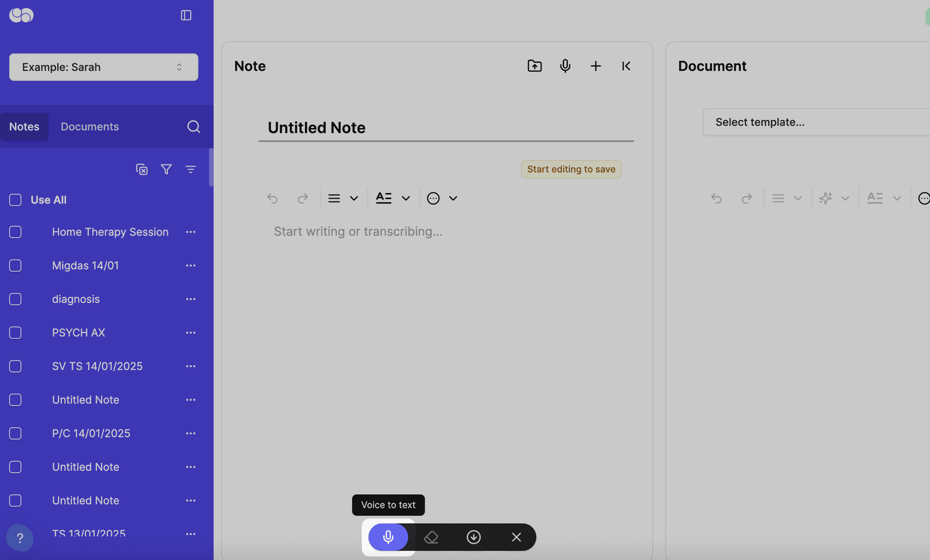This screenshot has height=560, width=930.
Task: Expand AI sparkle chevron in Document toolbar
Action: 845,198
